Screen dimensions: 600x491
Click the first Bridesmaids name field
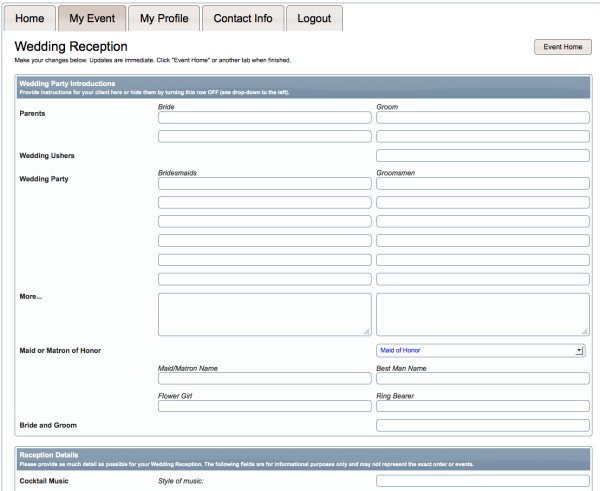264,183
